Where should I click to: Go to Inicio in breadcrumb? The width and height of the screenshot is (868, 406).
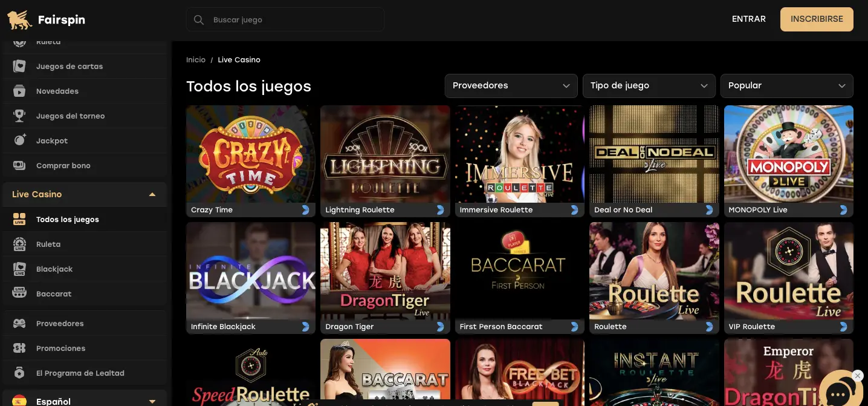tap(196, 60)
